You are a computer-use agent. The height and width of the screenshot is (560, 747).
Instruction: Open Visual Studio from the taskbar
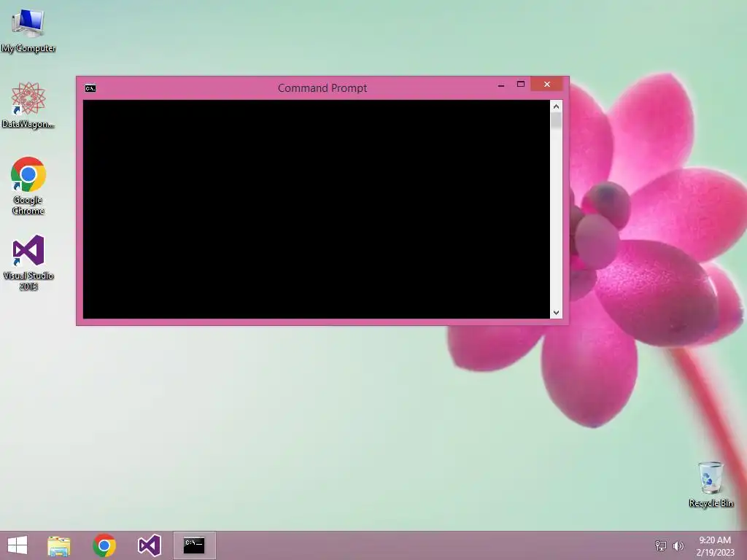click(149, 545)
